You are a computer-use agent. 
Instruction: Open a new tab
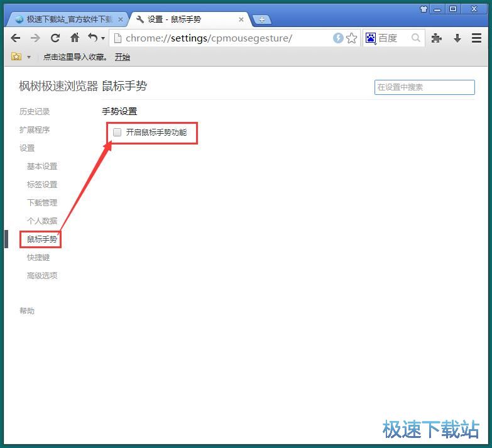[x=261, y=19]
